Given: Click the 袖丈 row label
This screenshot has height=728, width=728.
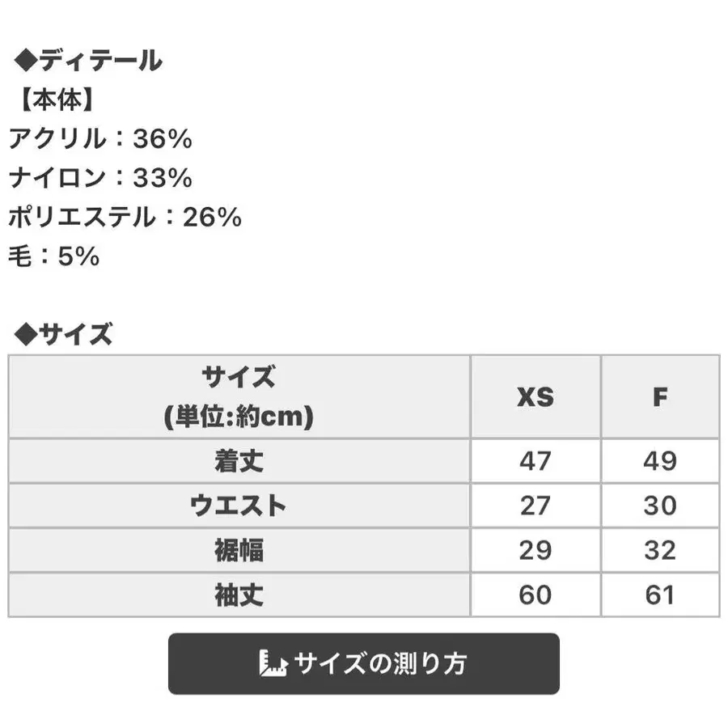Looking at the screenshot, I should (239, 595).
